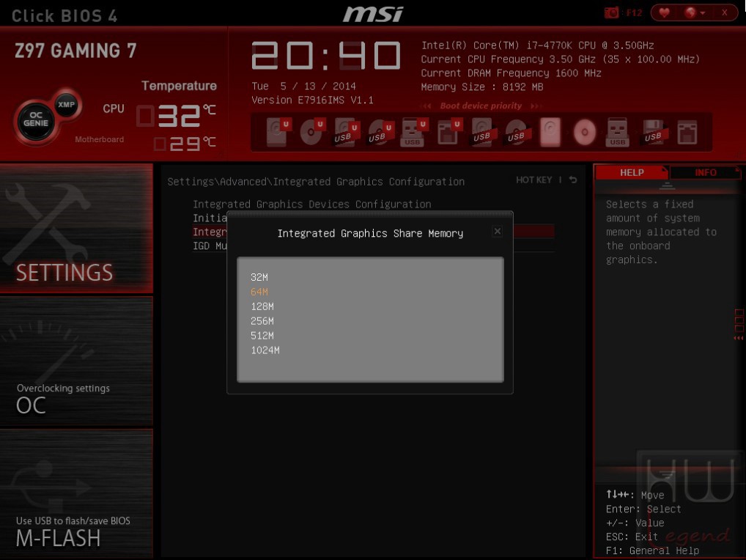
Task: Select the highlighted CD/DVD boot icon
Action: click(585, 132)
